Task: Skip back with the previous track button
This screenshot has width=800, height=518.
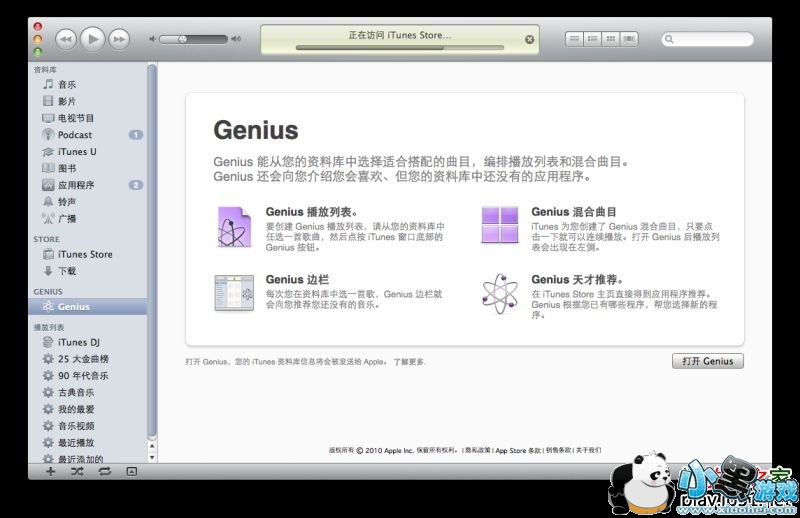Action: 66,39
